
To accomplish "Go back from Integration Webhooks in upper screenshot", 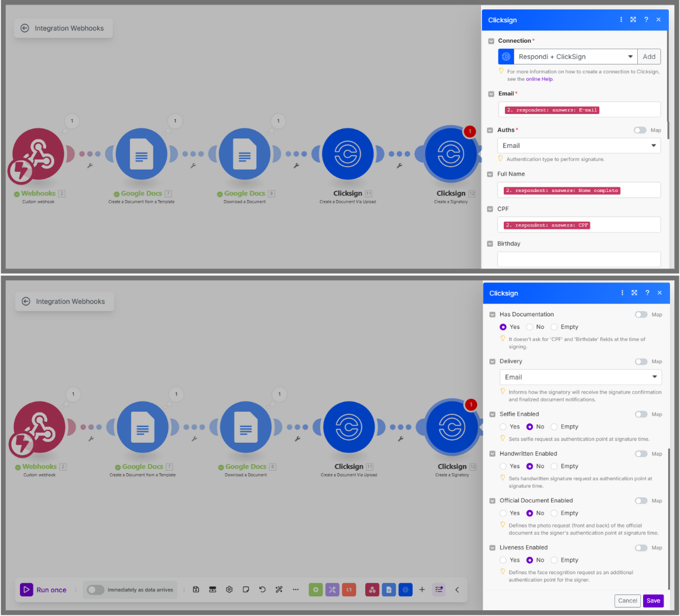I will tap(25, 28).
